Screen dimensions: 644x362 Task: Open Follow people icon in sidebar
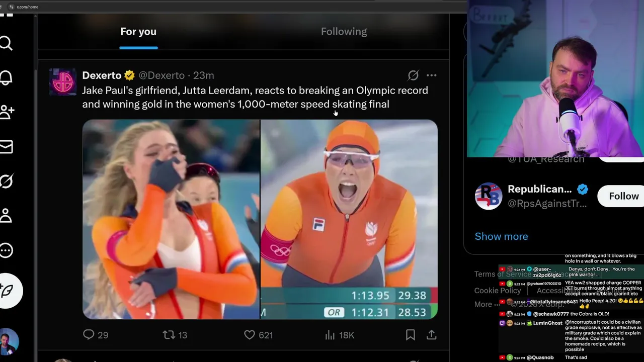pyautogui.click(x=6, y=112)
